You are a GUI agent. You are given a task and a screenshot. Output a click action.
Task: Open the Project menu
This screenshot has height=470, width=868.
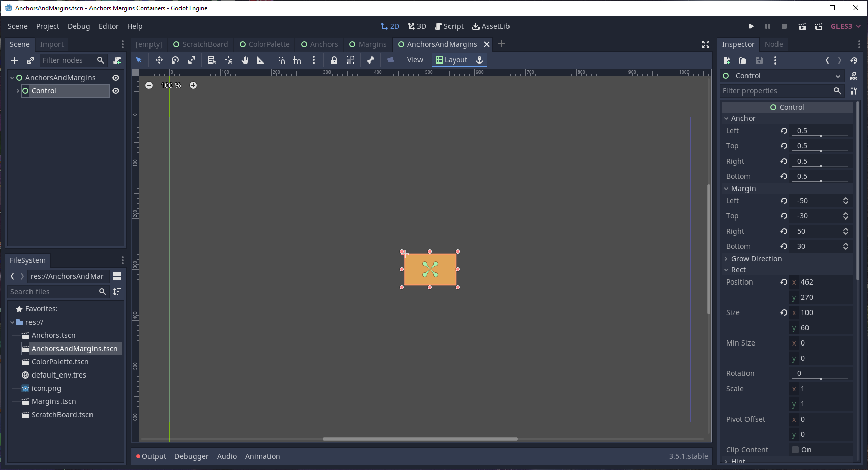point(47,26)
